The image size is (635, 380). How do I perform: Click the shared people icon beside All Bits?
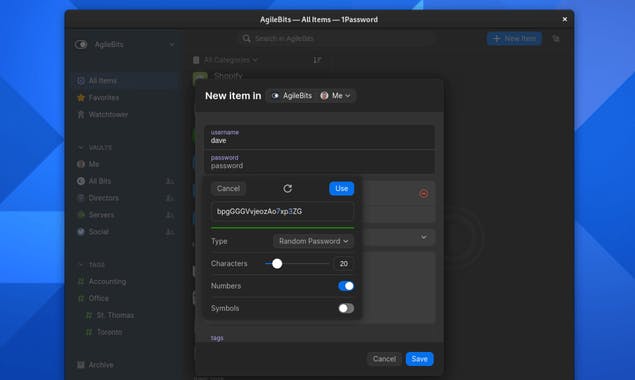170,181
